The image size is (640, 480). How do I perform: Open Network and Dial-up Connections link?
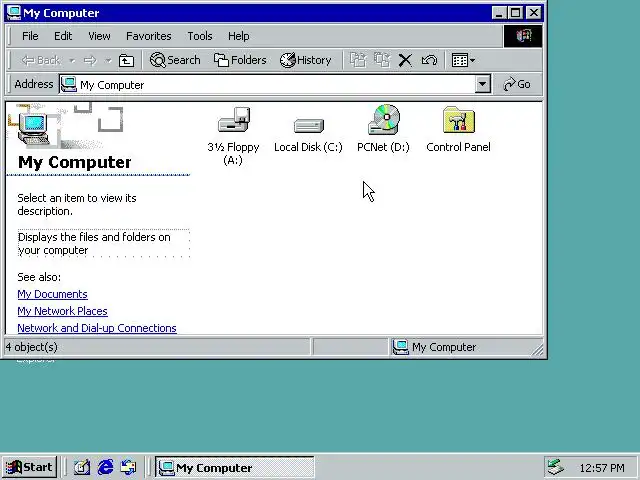click(x=97, y=328)
